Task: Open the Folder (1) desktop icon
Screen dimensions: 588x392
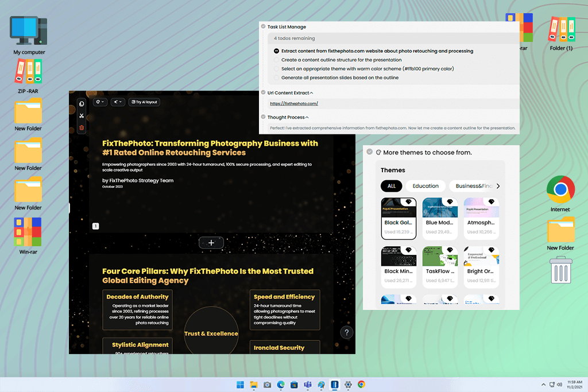Action: (561, 34)
